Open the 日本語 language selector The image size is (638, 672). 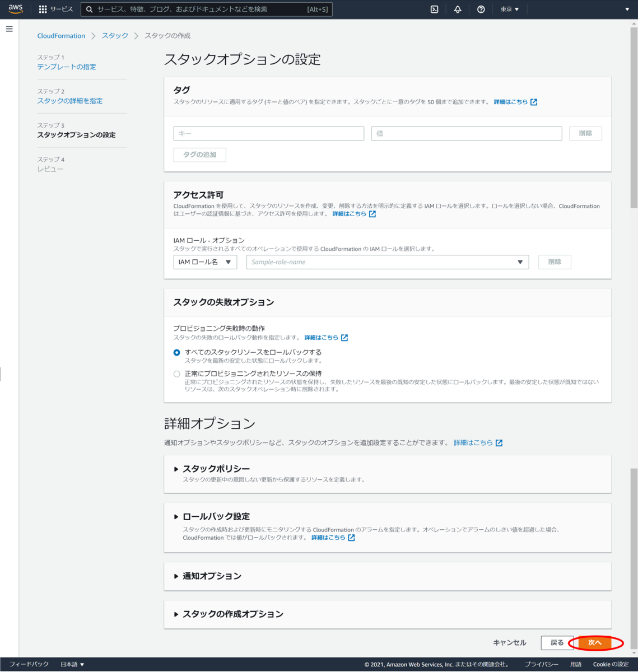[72, 664]
